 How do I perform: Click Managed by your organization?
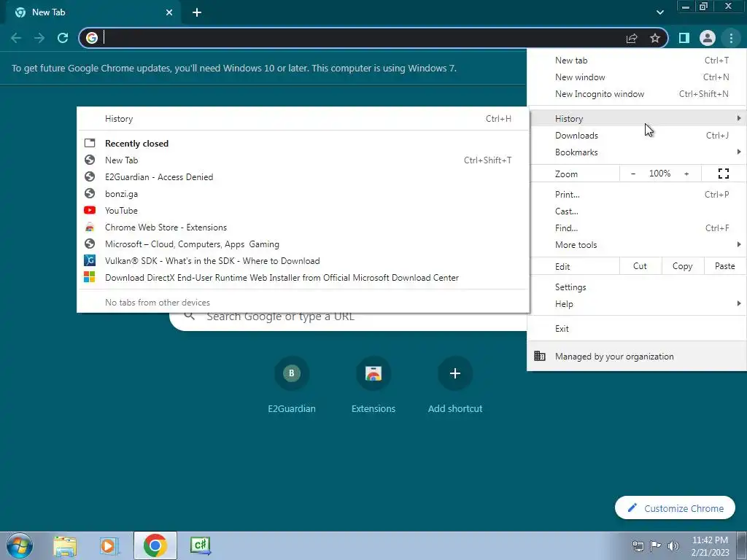pos(636,356)
